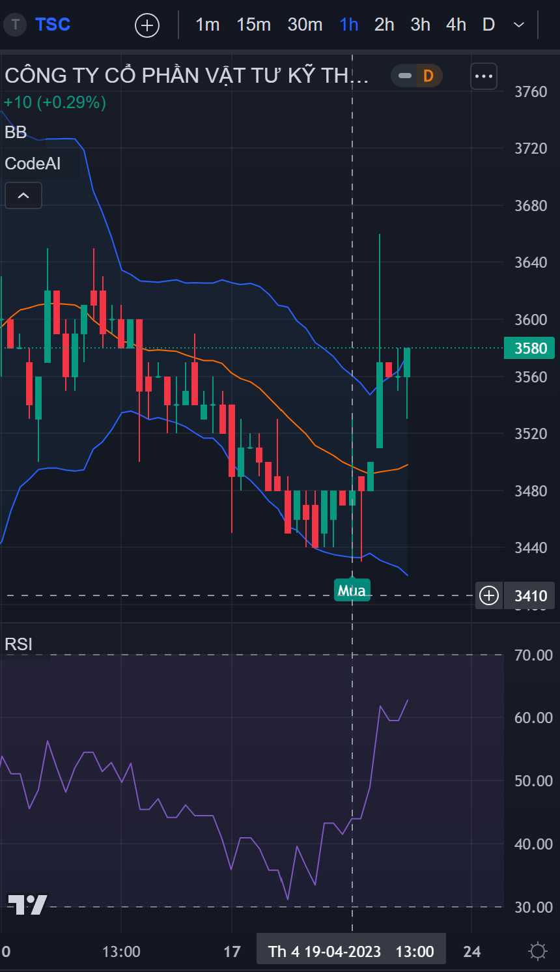Select the 1h interval
Viewport: 560px width, 972px height.
349,25
